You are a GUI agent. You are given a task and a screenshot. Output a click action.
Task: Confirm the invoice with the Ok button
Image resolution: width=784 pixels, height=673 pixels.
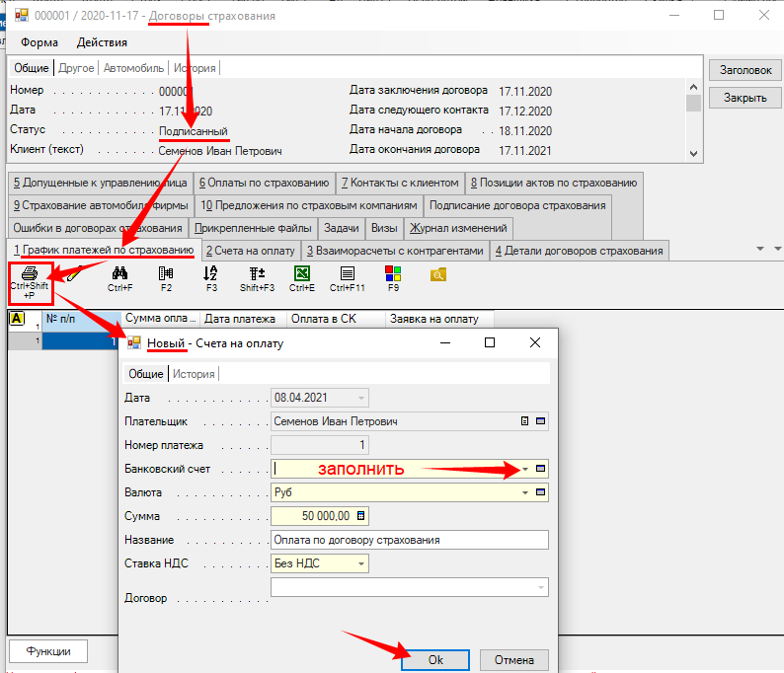pos(435,660)
